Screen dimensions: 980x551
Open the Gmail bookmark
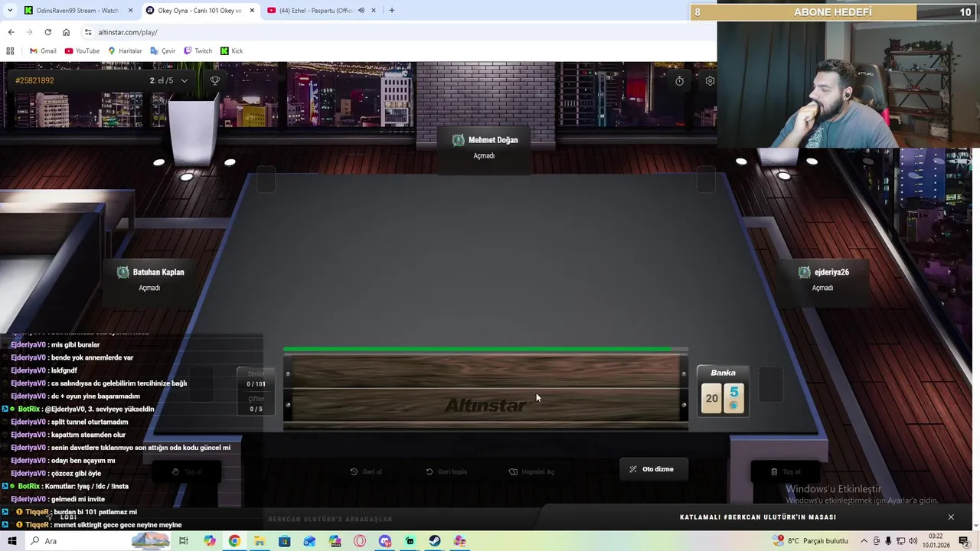coord(43,51)
